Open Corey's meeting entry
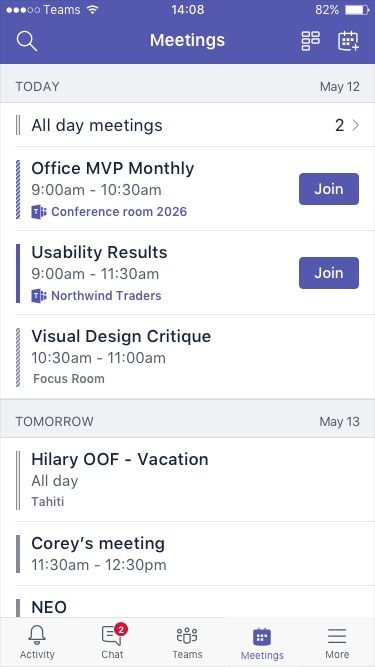The image size is (375, 667). pos(188,554)
